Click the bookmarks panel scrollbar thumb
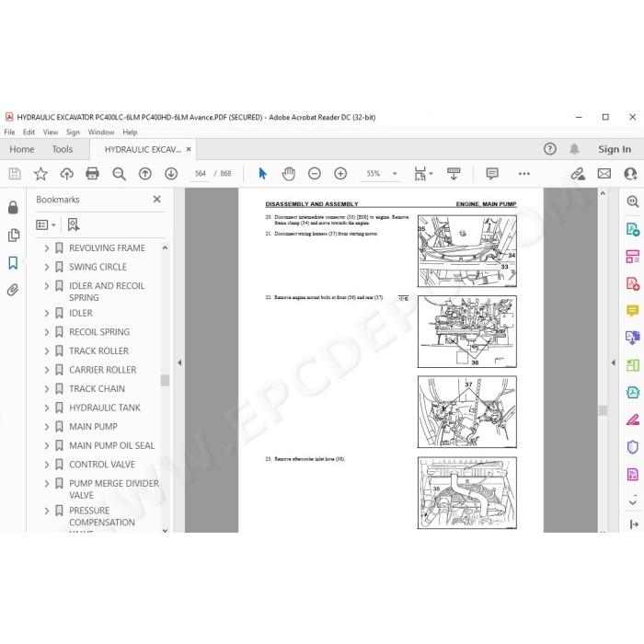 (x=165, y=380)
